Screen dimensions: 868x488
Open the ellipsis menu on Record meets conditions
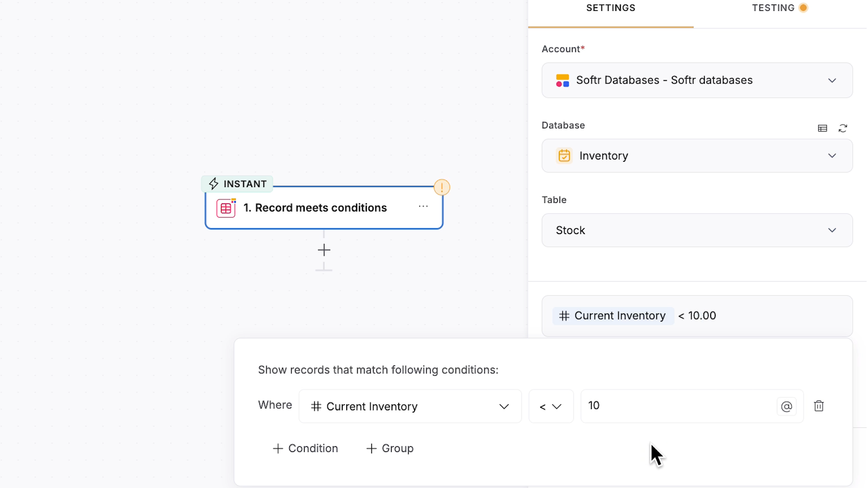pyautogui.click(x=424, y=206)
